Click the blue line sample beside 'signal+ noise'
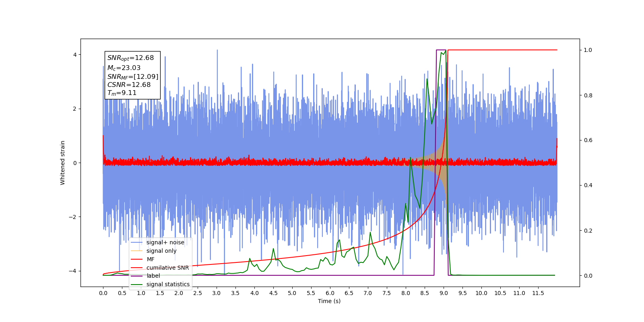Viewport: 644px width, 322px height. coord(137,242)
